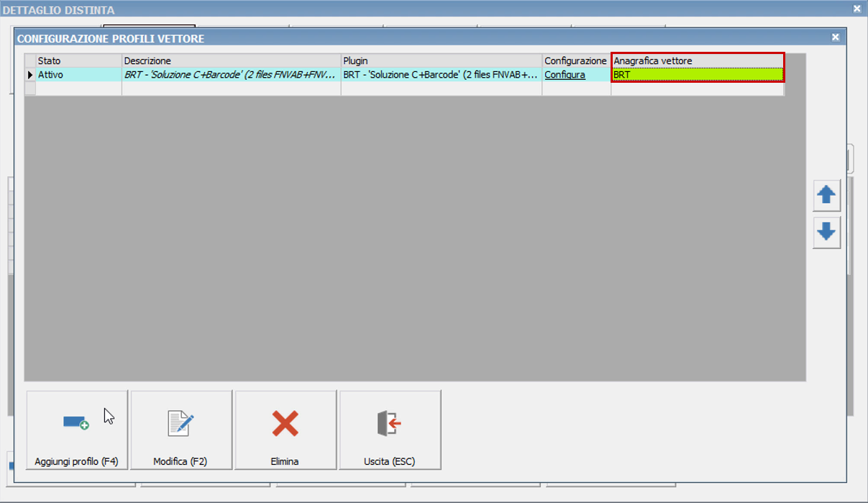Add a new profile with Aggiungi profilo
This screenshot has height=503, width=868.
[77, 430]
